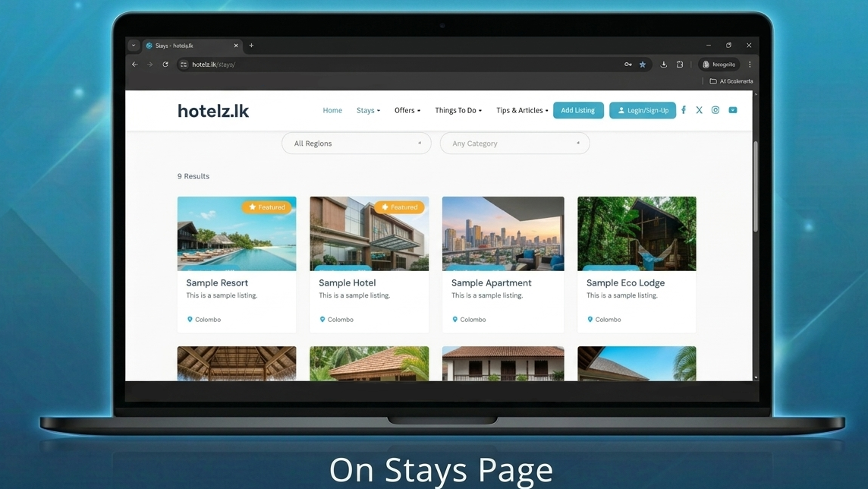The width and height of the screenshot is (868, 489).
Task: Click the Sample Eco Lodge thumbnail image
Action: point(637,233)
